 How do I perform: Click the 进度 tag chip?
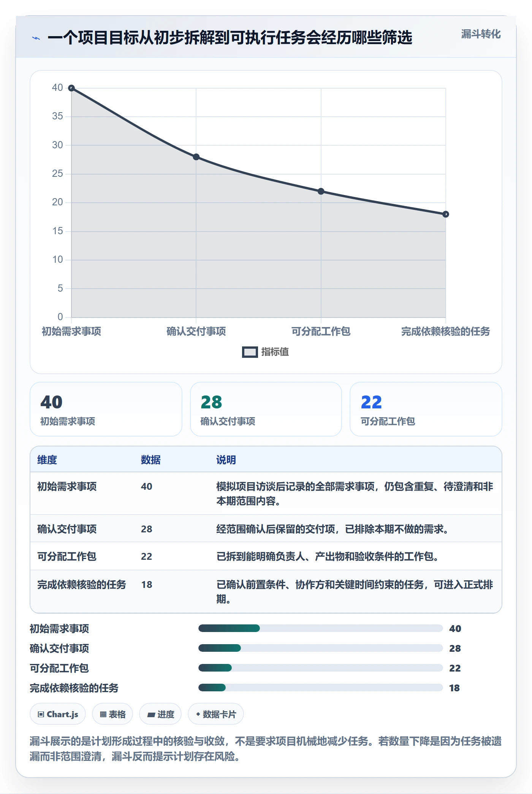tap(160, 714)
